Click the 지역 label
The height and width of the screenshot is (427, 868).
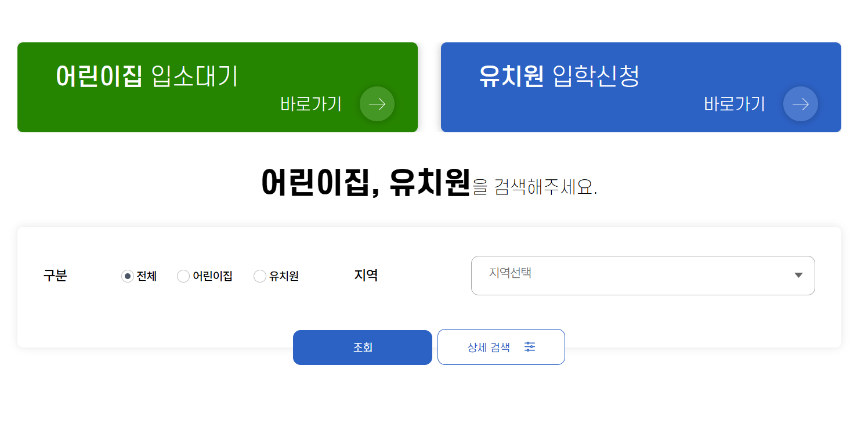tap(366, 276)
